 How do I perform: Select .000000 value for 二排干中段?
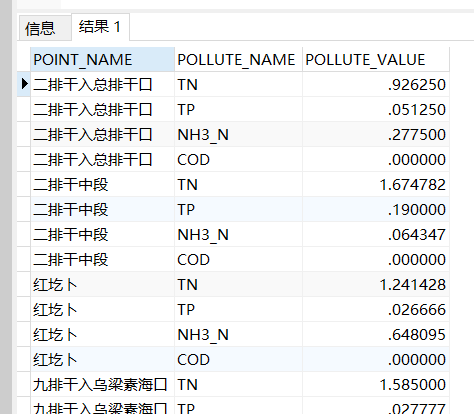pyautogui.click(x=376, y=260)
